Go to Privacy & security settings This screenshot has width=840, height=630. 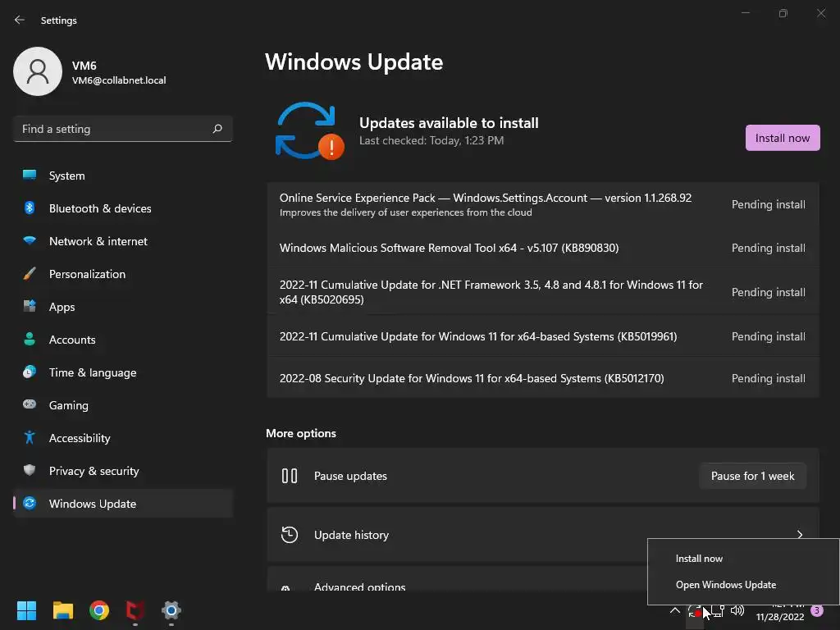[123, 471]
